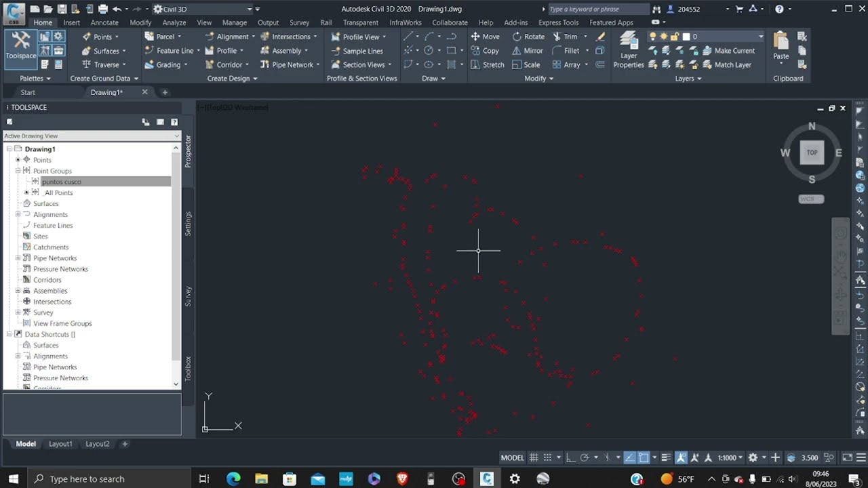
Task: Toggle ortho mode in status bar
Action: click(x=570, y=457)
